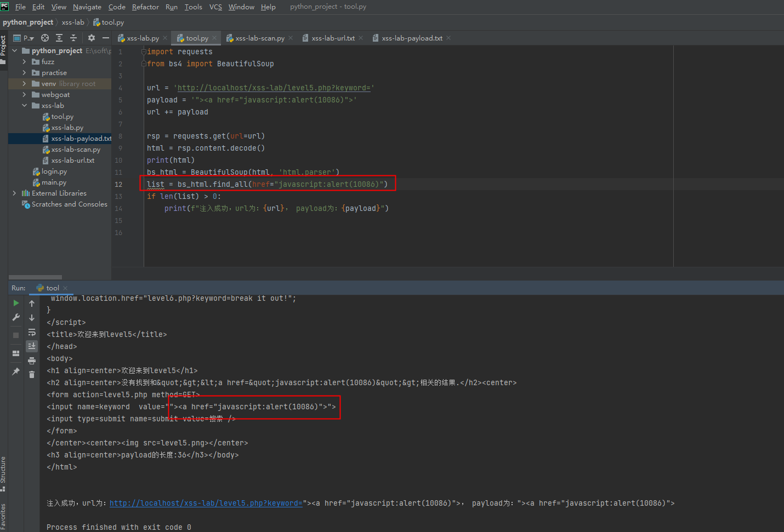
Task: Select xss-lab.py in the project tree
Action: pos(63,128)
